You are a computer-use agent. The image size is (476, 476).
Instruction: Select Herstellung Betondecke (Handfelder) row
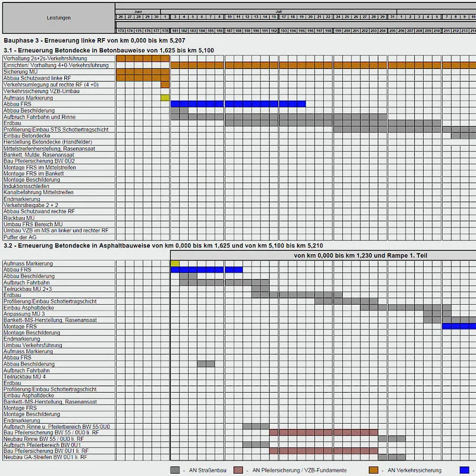[59, 142]
